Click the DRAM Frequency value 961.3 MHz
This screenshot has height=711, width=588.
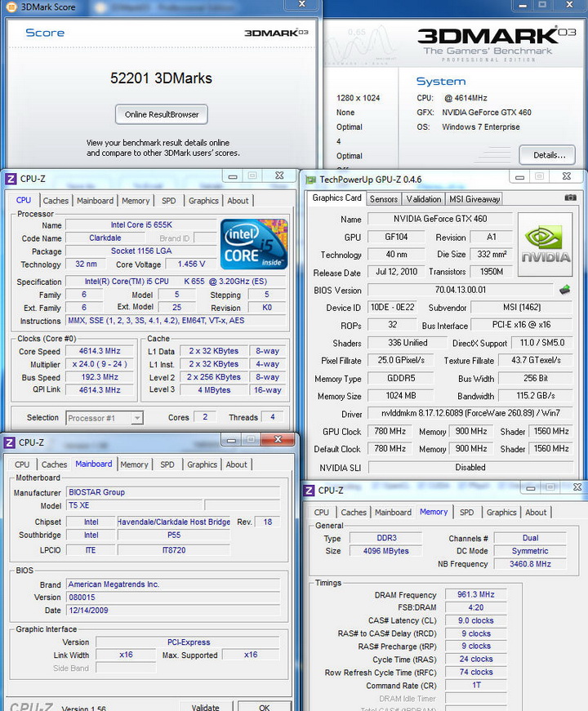pyautogui.click(x=475, y=594)
